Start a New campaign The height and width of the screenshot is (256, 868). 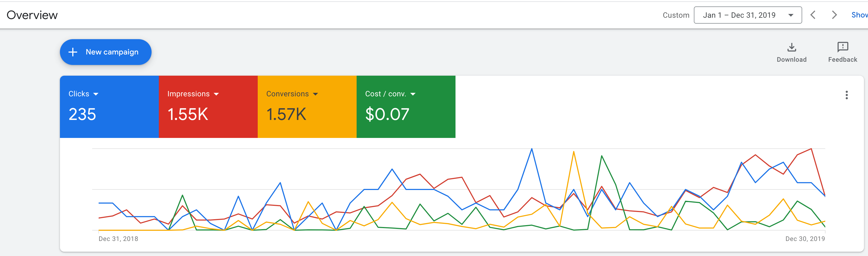point(105,52)
